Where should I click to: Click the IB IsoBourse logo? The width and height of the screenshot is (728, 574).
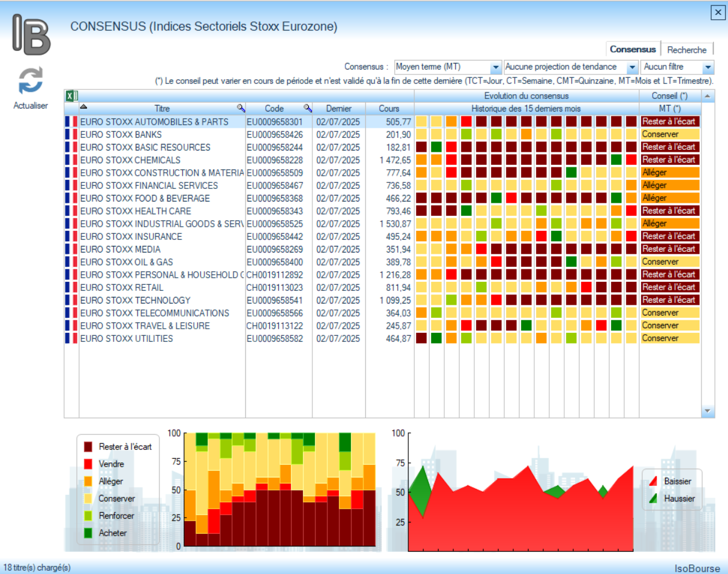(x=32, y=34)
